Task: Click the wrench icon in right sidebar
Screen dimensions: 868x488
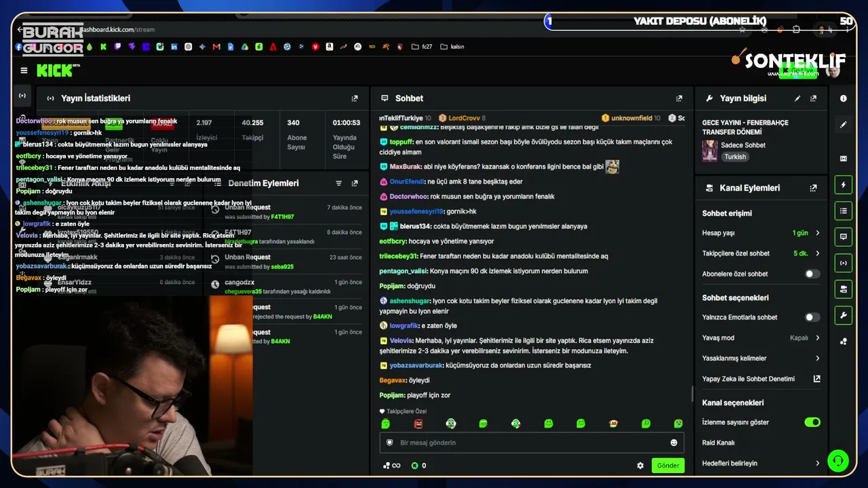Action: click(x=844, y=315)
